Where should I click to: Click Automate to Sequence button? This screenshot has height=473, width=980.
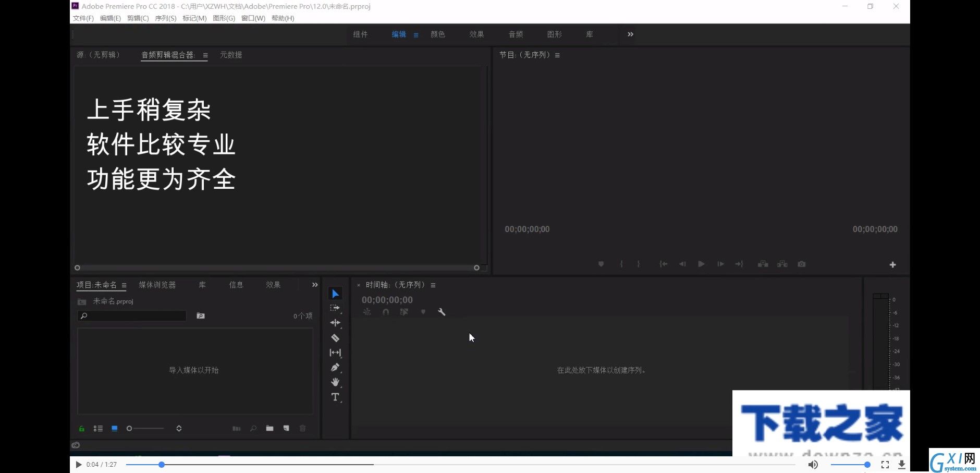[237, 429]
